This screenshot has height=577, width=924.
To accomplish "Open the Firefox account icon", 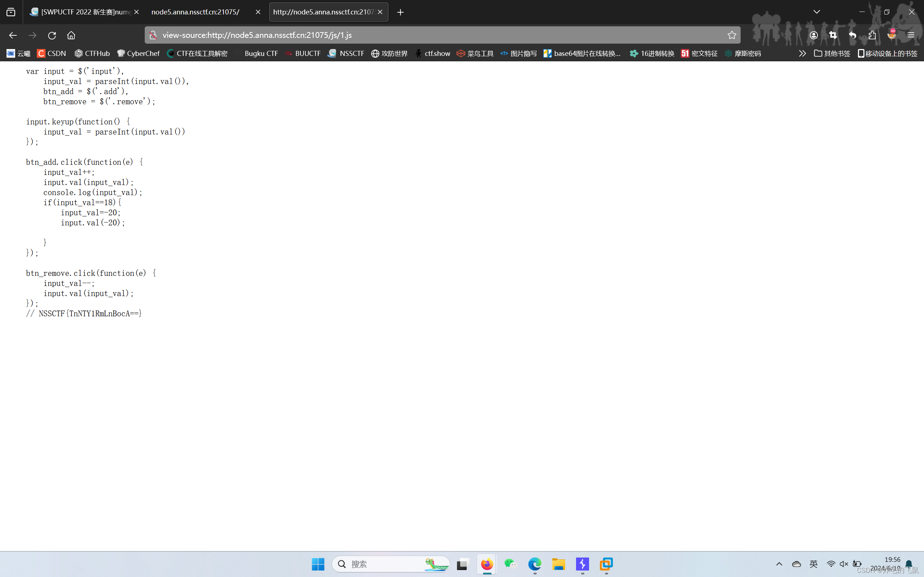I will tap(814, 35).
